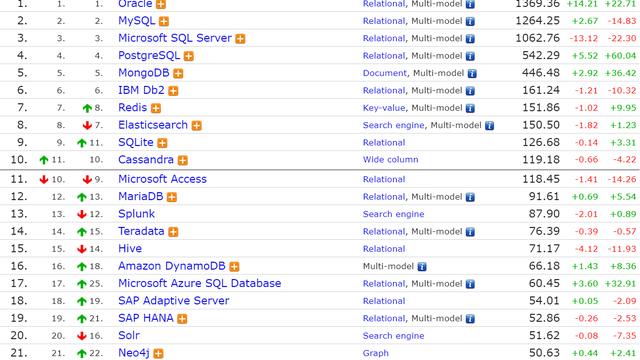This screenshot has height=360, width=640.
Task: Click the blue info icon next to Amazon DynamoDB Multi-model
Action: coord(422,267)
